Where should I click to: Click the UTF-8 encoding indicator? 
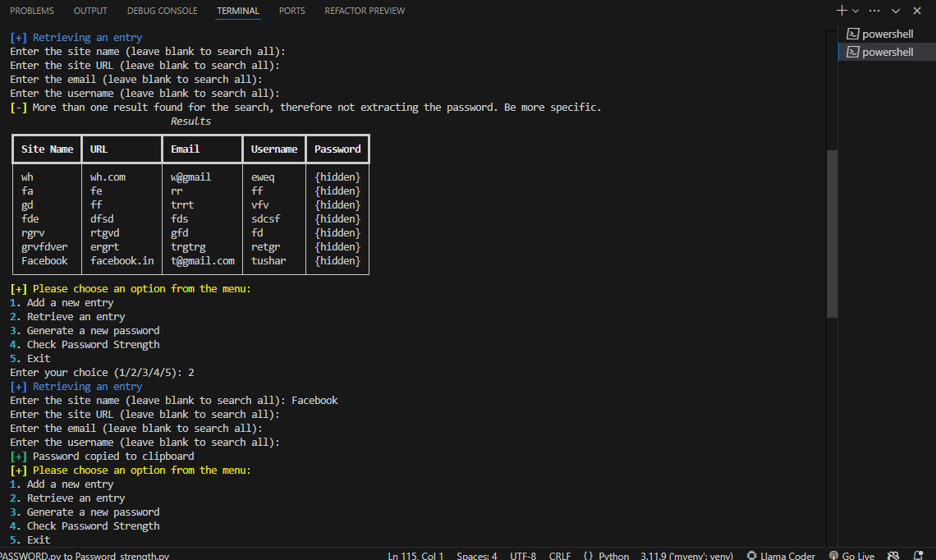point(523,555)
